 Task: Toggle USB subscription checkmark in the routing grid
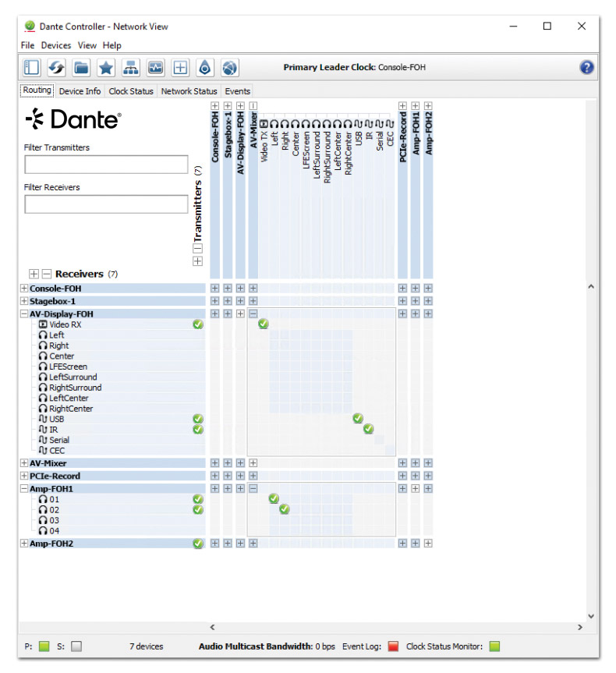tap(358, 419)
